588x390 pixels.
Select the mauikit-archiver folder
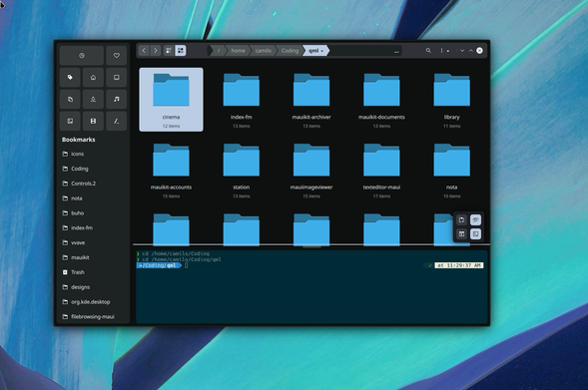pos(311,100)
